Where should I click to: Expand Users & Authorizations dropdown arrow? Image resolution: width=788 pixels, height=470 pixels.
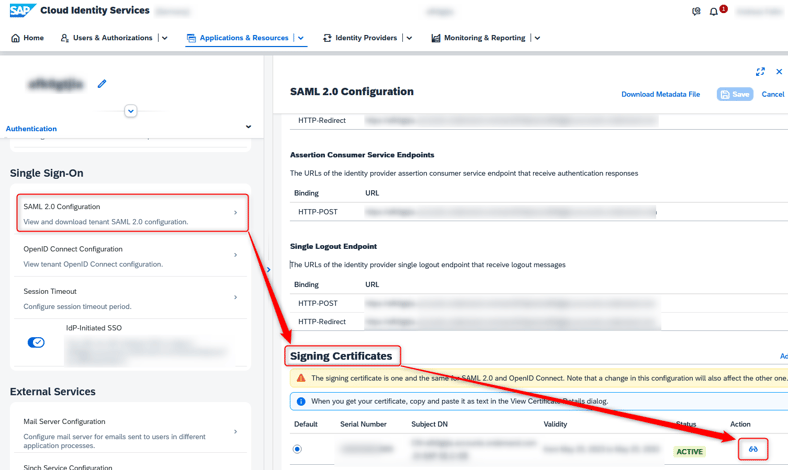pyautogui.click(x=164, y=38)
